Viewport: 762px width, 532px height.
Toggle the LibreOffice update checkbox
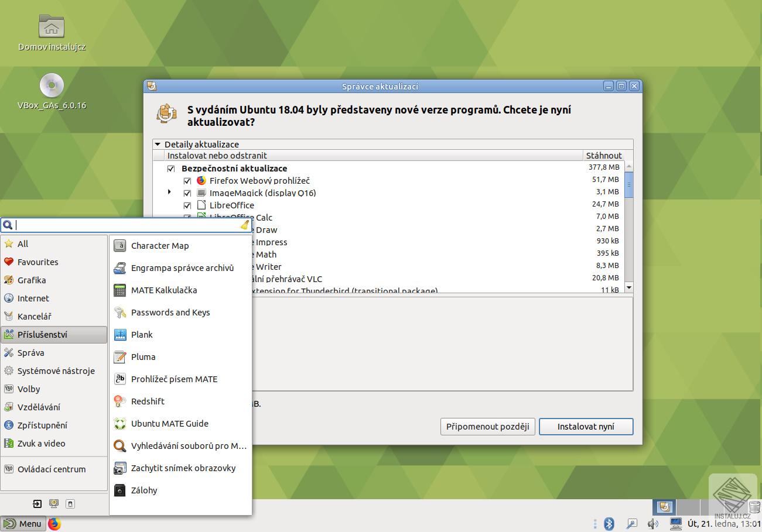(x=187, y=205)
